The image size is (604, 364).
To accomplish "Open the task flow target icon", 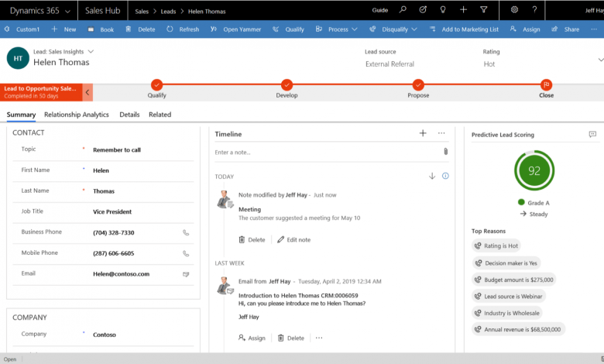I will [423, 9].
